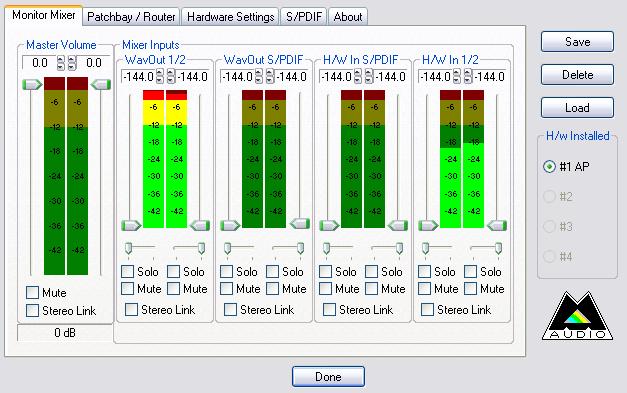The width and height of the screenshot is (627, 393).
Task: Click Master Volume left 0.0 value field
Action: click(40, 63)
